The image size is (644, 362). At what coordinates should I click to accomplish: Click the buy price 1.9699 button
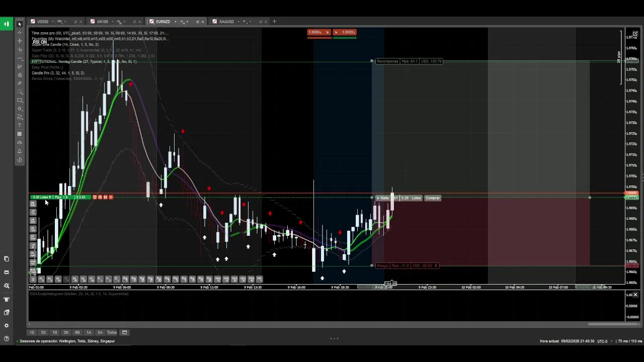[x=345, y=32]
